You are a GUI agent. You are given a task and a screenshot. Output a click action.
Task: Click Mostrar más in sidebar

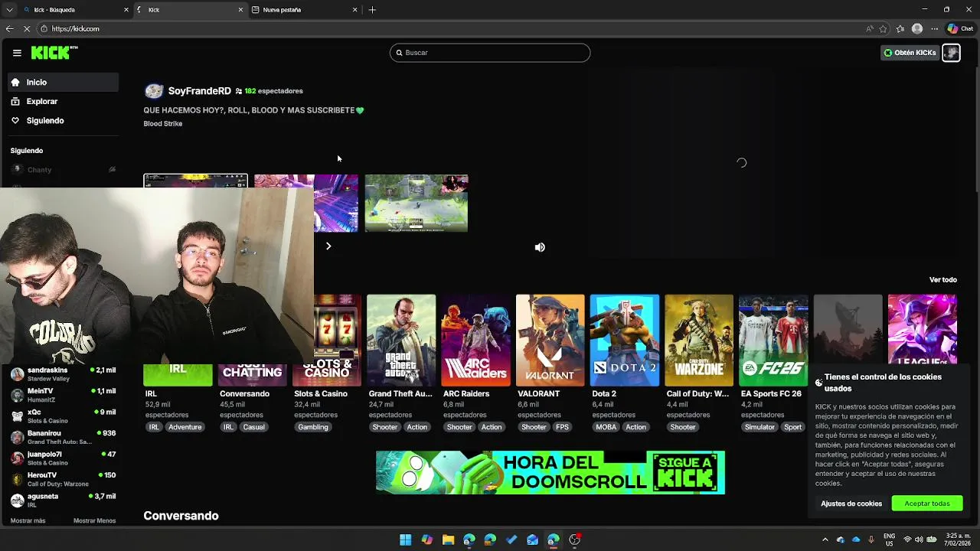click(x=28, y=521)
